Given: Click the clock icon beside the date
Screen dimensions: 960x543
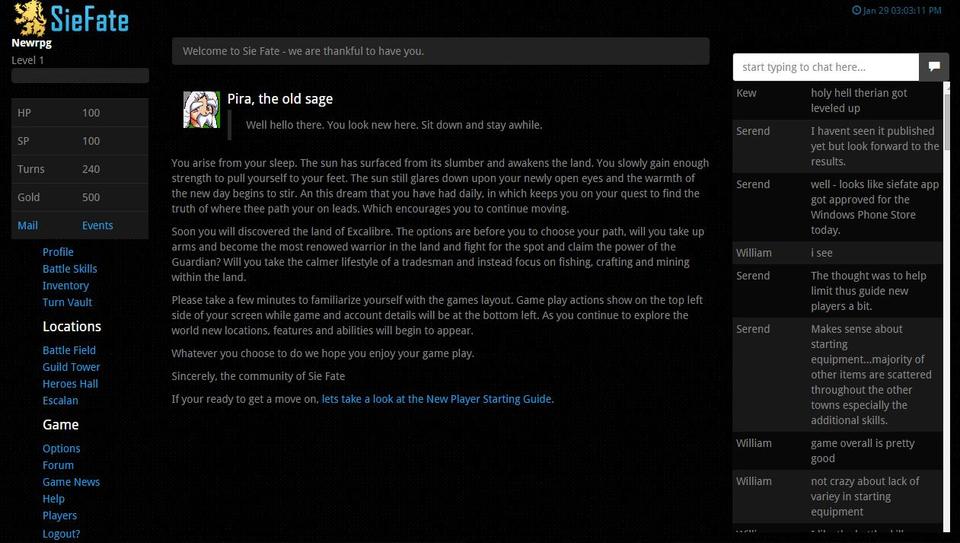Looking at the screenshot, I should [856, 11].
